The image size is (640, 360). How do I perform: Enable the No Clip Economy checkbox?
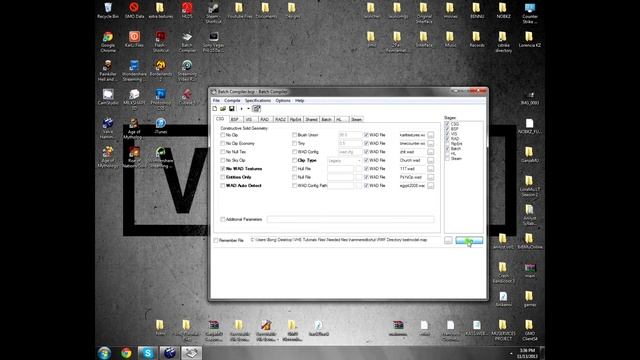(223, 143)
